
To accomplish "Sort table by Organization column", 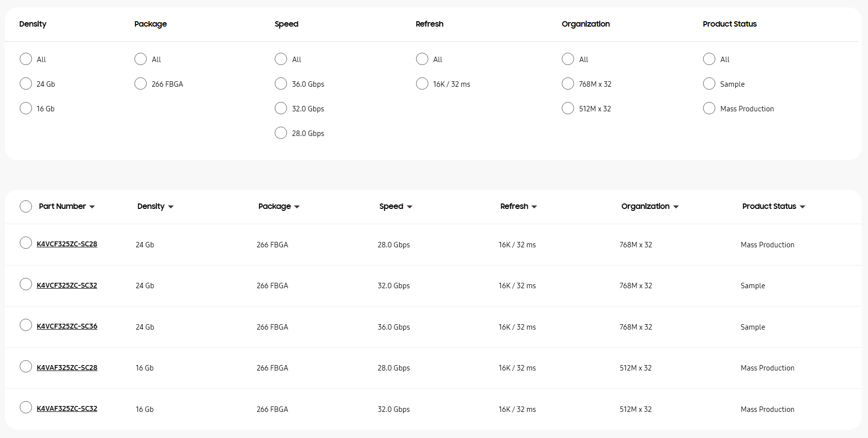I will pyautogui.click(x=649, y=206).
